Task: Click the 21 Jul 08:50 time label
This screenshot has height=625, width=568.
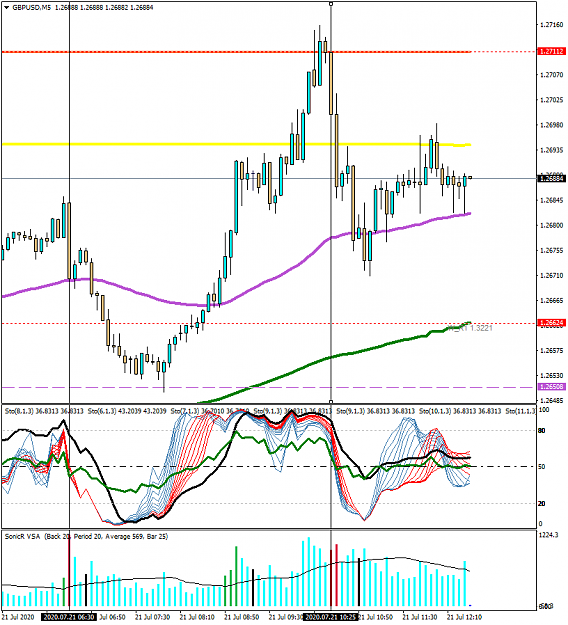Action: [242, 617]
